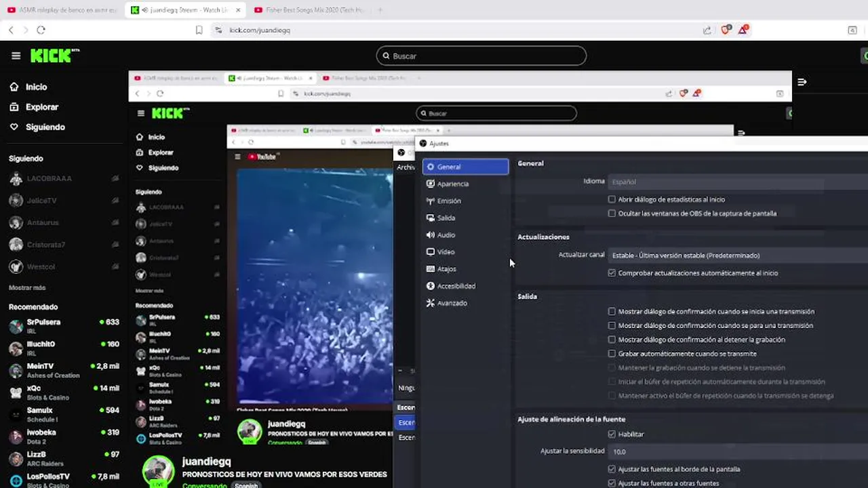Open Siguiendo in Kick sidebar
This screenshot has width=868, height=488.
tap(45, 127)
